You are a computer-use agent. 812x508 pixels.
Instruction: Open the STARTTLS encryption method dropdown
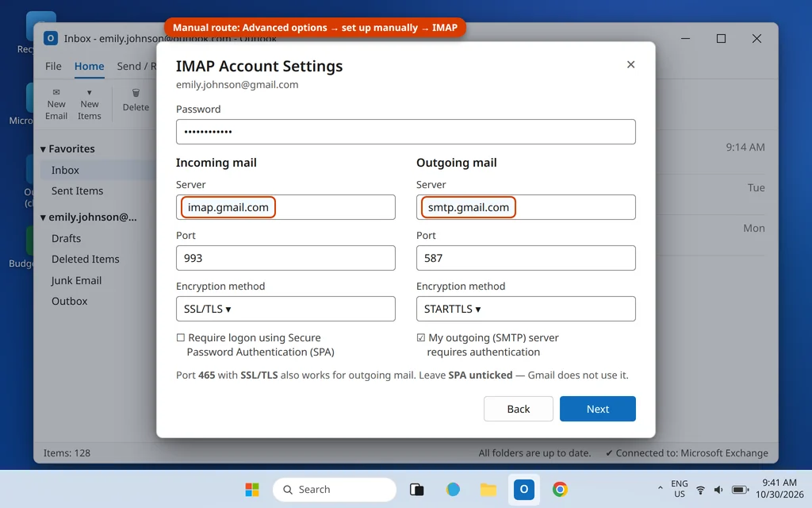526,309
